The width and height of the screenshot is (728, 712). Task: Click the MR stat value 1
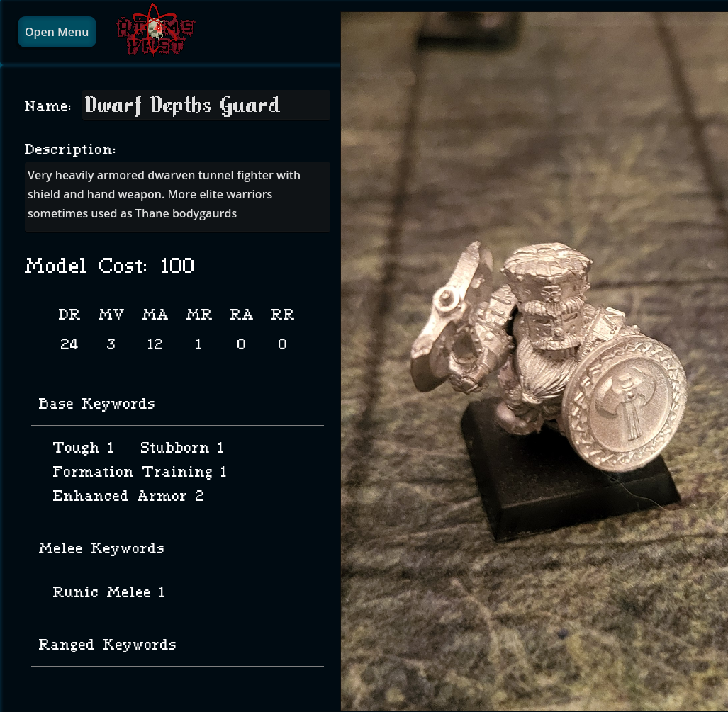(198, 344)
